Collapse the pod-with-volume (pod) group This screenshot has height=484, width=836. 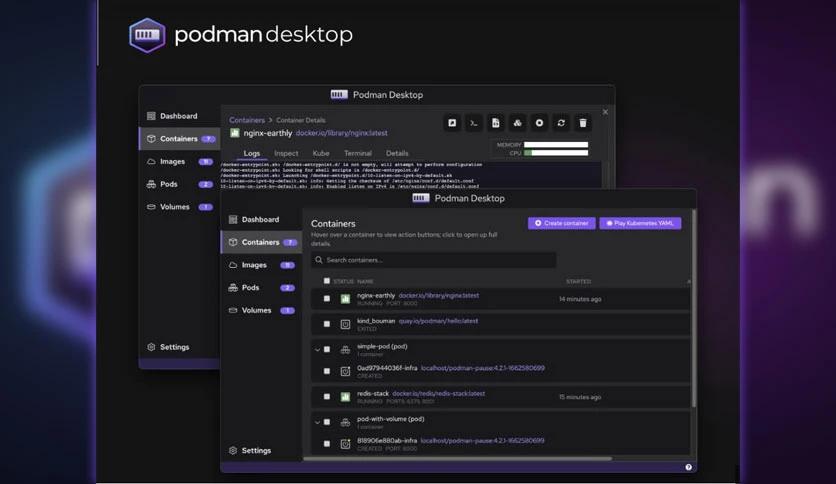tap(317, 422)
